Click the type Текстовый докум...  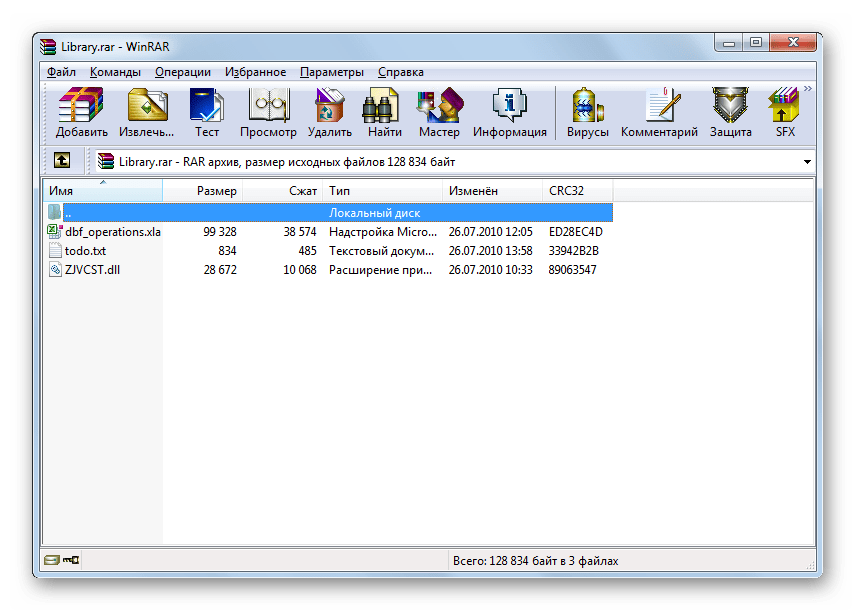(382, 251)
